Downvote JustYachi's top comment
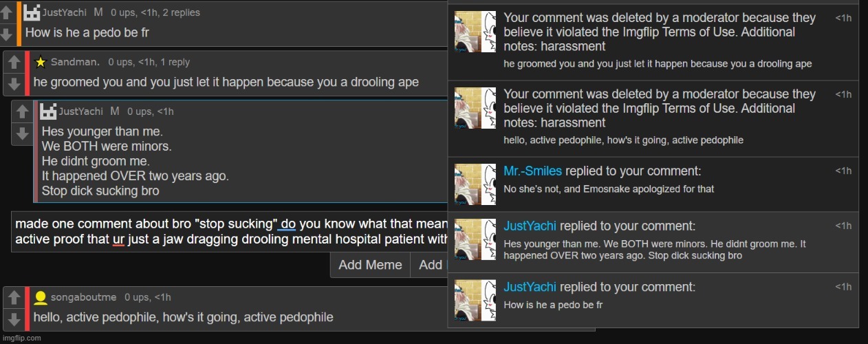Image resolution: width=868 pixels, height=344 pixels. click(x=7, y=33)
